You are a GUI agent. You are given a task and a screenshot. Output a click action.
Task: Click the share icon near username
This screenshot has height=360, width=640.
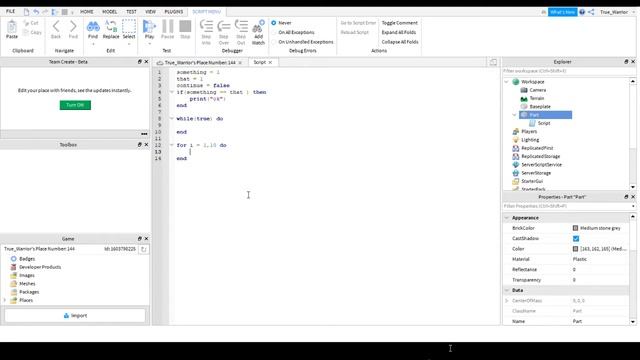pyautogui.click(x=591, y=12)
